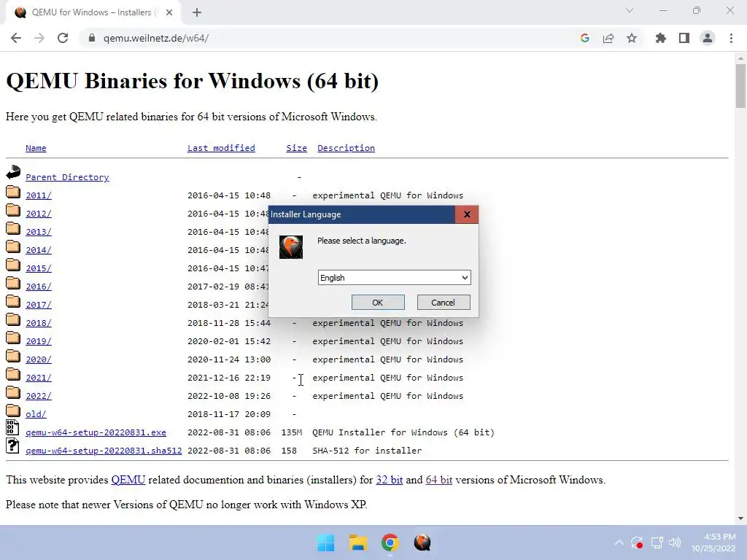
Task: Sort by the Name column header
Action: point(36,148)
